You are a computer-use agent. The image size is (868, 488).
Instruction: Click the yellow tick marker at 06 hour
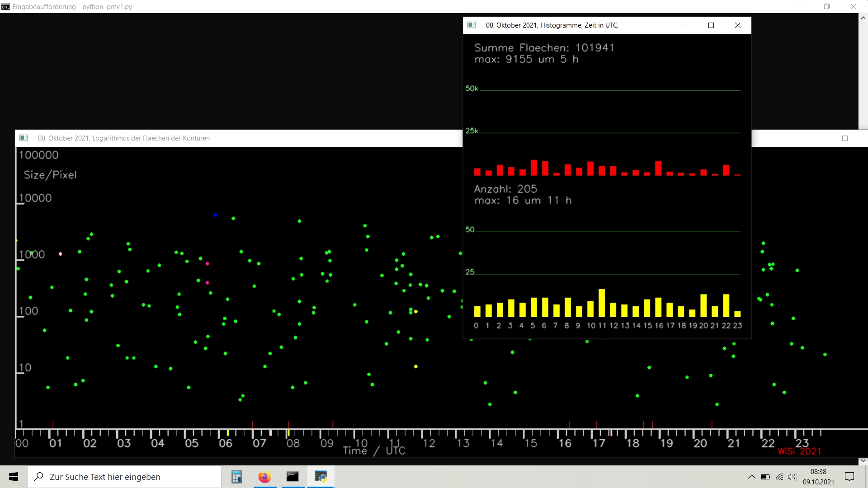(x=228, y=433)
